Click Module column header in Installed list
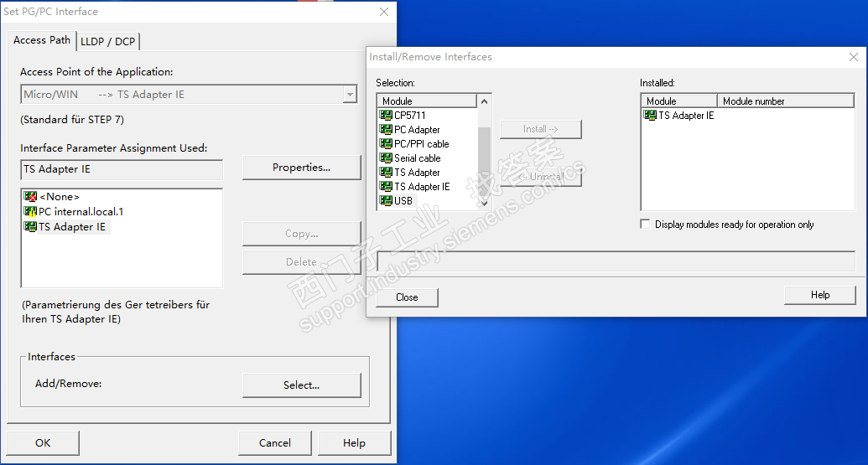 pyautogui.click(x=679, y=101)
